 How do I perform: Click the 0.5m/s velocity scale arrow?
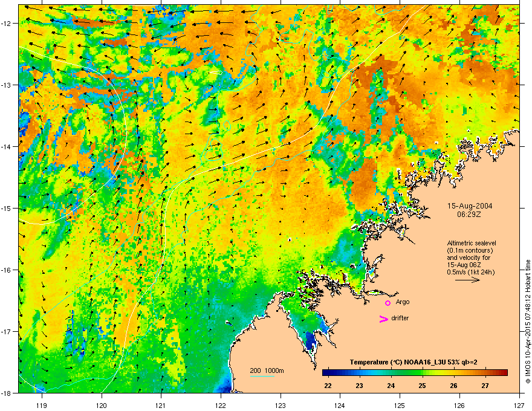[x=467, y=280]
